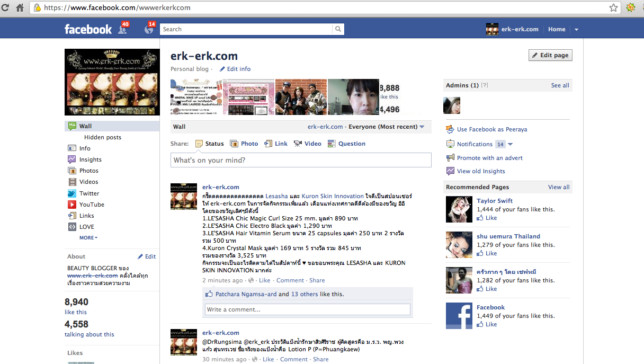Screen dimensions: 644x364
Task: Open Links icon in sidebar
Action: 72,216
